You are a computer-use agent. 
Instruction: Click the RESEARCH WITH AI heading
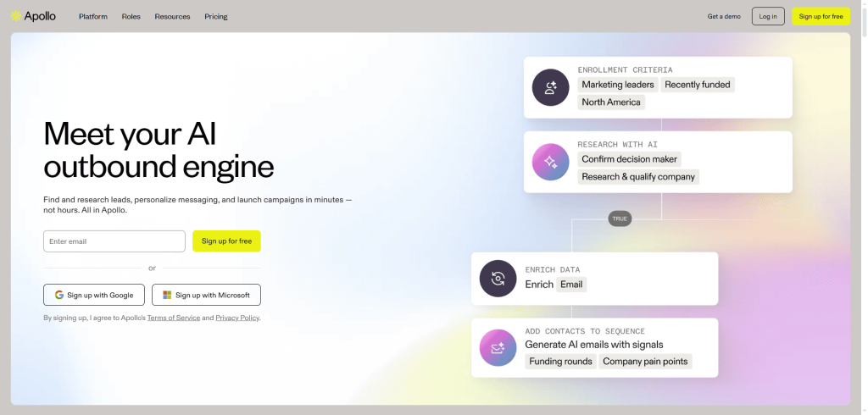tap(617, 145)
